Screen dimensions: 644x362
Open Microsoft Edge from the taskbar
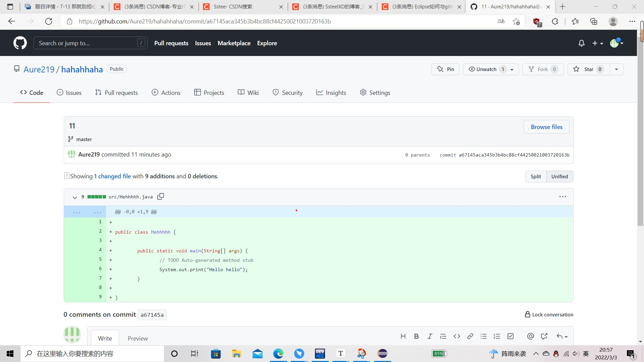pyautogui.click(x=278, y=353)
